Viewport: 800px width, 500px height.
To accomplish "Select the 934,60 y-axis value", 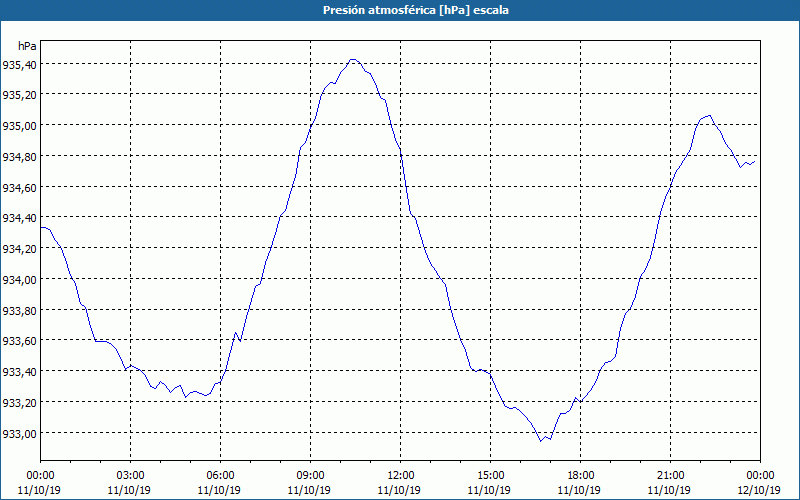I will pyautogui.click(x=19, y=187).
